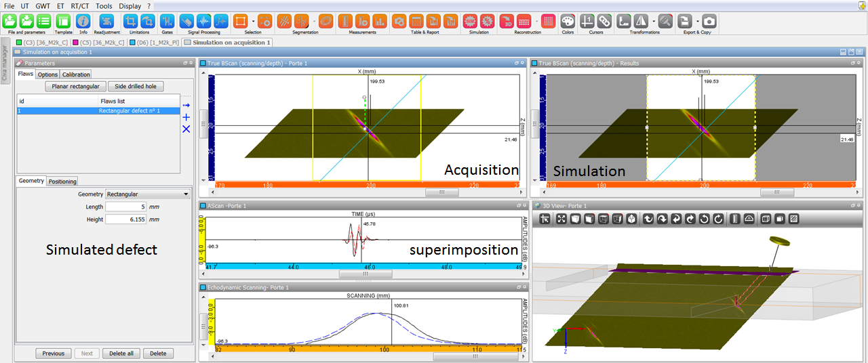Screen dimensions: 868x363
Task: Click the 3D View protractor icon
Action: (x=749, y=219)
